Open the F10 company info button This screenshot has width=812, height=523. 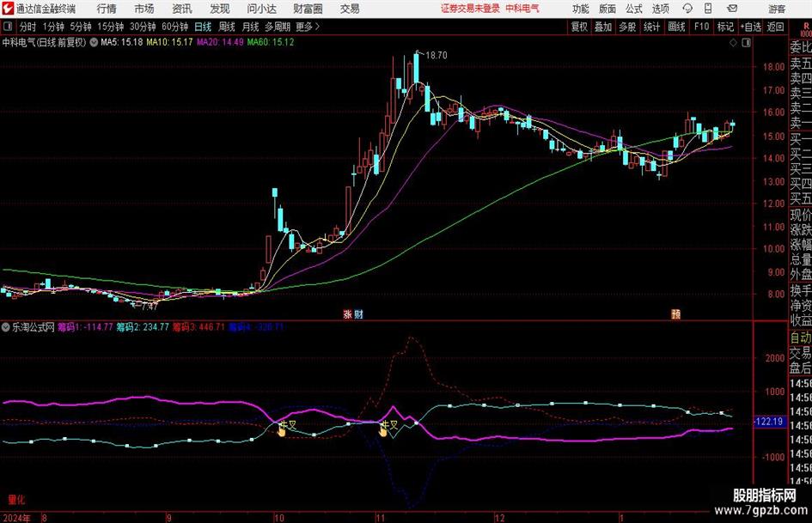[701, 27]
